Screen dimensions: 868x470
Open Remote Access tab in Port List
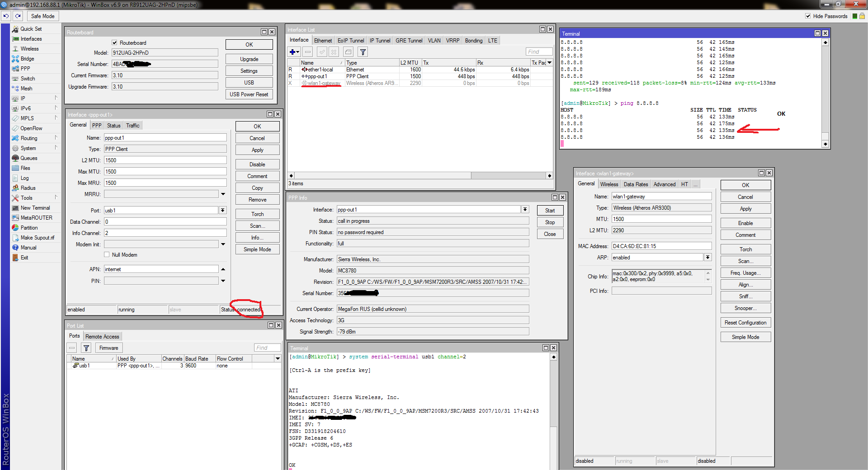(102, 337)
